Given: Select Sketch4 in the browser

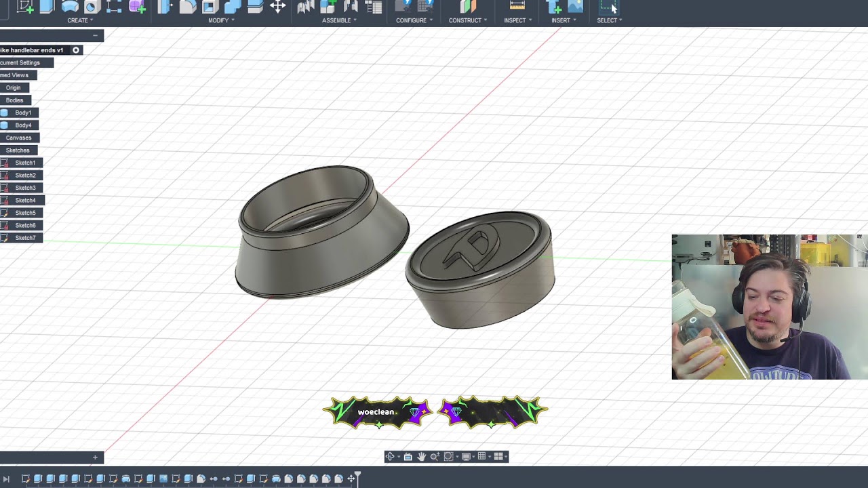Looking at the screenshot, I should 25,201.
